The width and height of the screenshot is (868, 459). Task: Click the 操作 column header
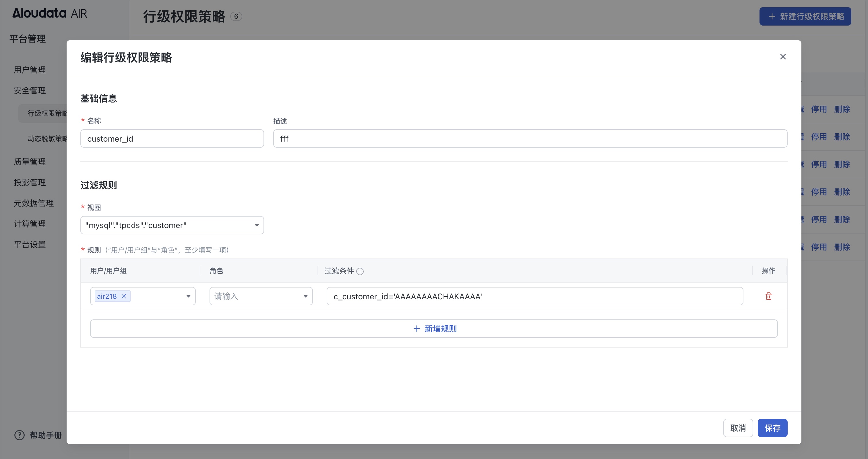tap(769, 271)
